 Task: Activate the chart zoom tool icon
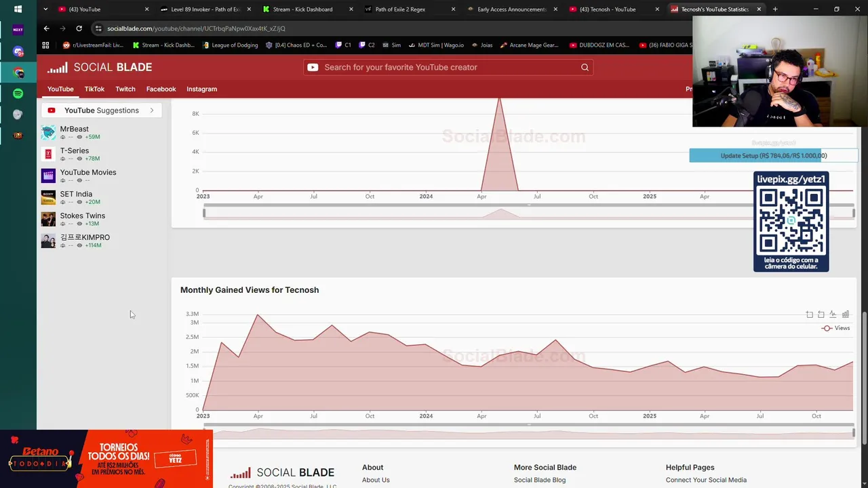coord(809,314)
